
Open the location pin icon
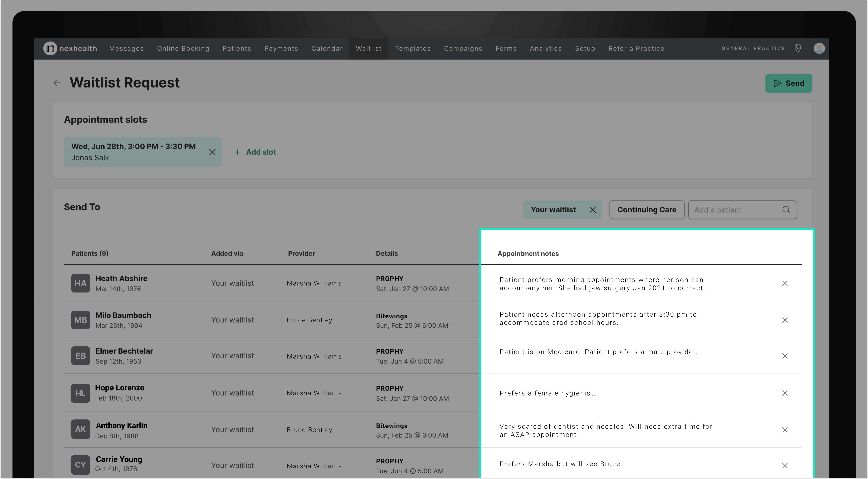point(798,48)
